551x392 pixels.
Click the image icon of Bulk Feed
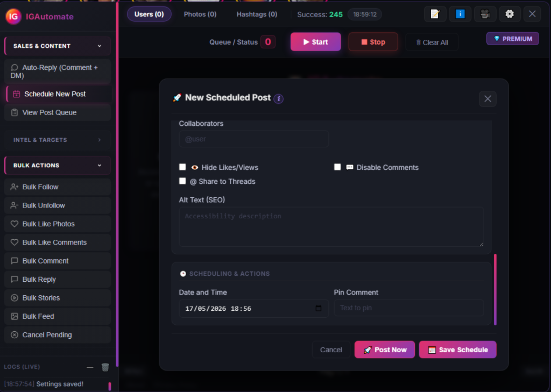pyautogui.click(x=15, y=317)
